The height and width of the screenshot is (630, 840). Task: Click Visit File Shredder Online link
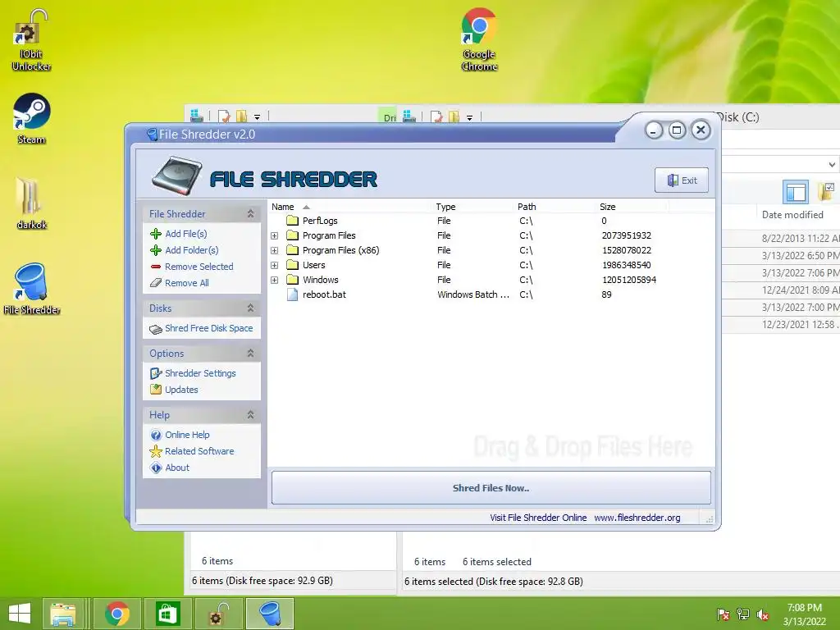[x=538, y=518]
